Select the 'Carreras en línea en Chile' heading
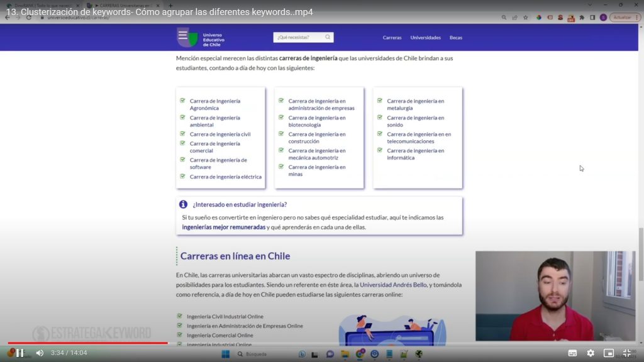The height and width of the screenshot is (362, 644). coord(235,256)
